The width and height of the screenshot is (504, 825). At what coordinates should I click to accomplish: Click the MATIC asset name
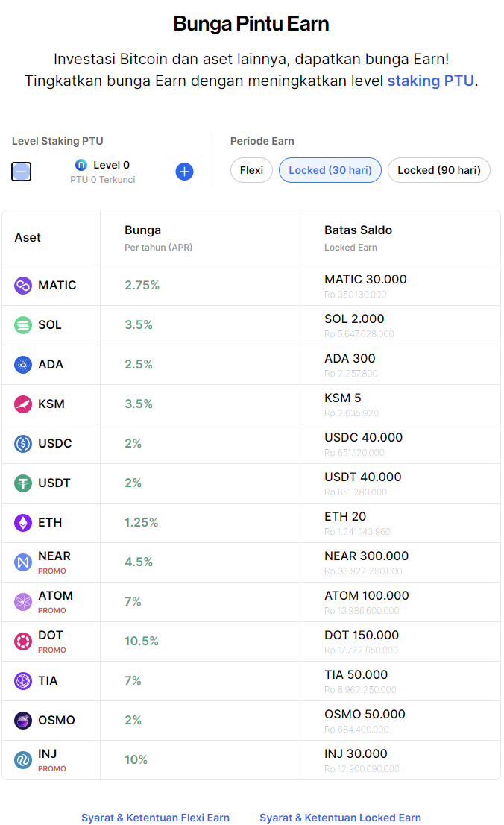(57, 286)
